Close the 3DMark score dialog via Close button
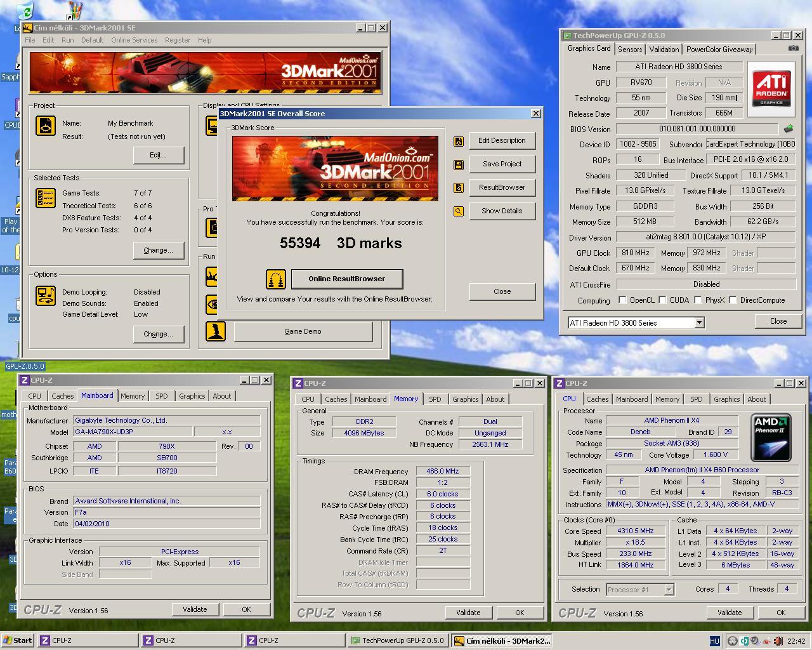The height and width of the screenshot is (650, 812). [502, 292]
